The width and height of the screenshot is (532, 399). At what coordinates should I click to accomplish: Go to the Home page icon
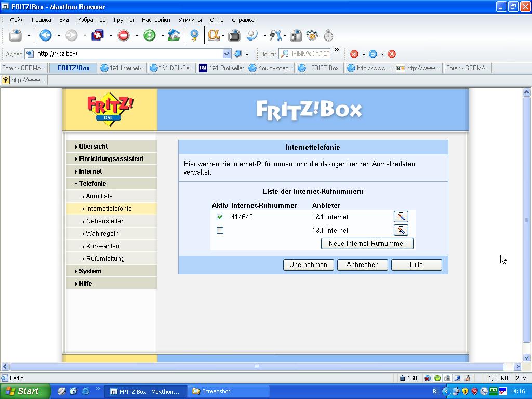[174, 35]
